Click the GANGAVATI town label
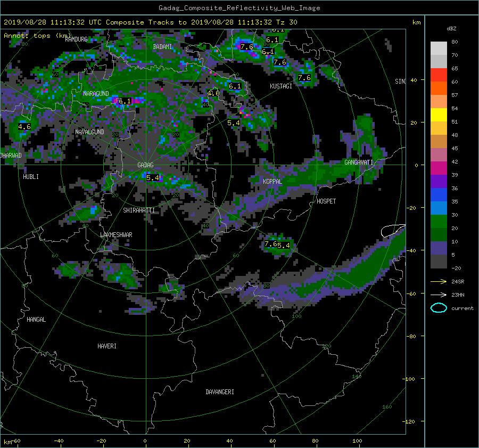Screen dimensions: 479x448 (x=359, y=162)
